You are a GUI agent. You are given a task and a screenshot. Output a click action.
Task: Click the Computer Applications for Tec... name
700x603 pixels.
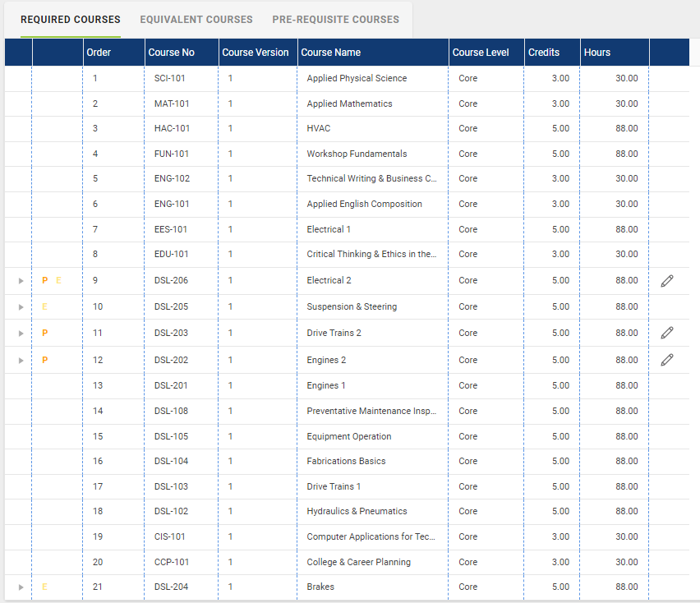pyautogui.click(x=371, y=536)
